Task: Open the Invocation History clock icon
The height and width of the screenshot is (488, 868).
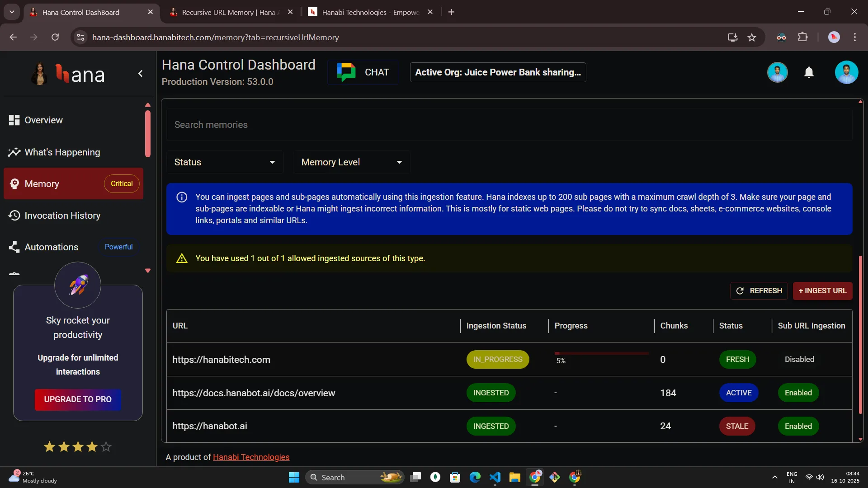Action: [x=14, y=216]
